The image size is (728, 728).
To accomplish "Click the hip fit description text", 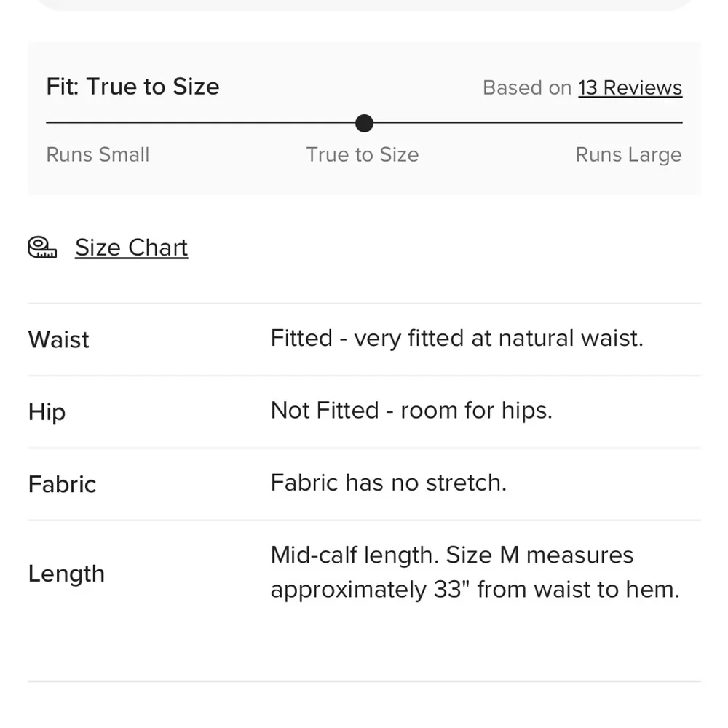I will click(411, 411).
